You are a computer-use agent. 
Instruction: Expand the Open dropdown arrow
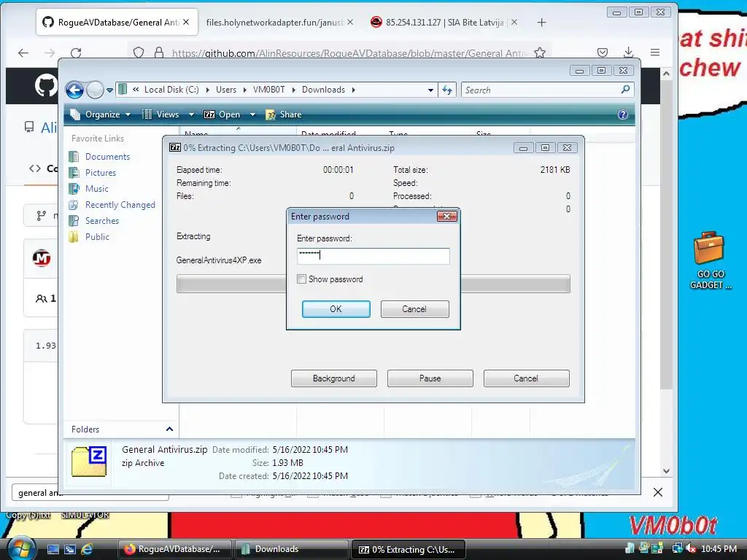(252, 114)
